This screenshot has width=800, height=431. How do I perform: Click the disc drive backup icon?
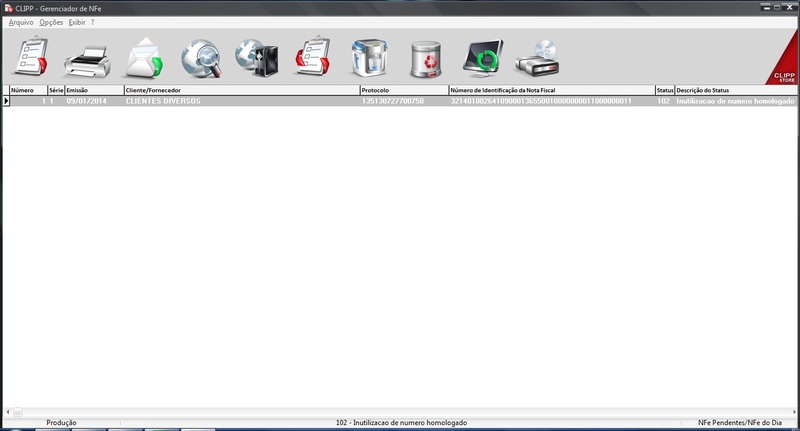click(x=537, y=59)
